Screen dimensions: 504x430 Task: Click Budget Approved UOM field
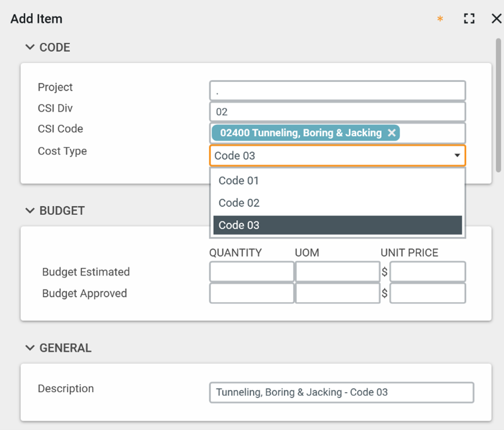tap(337, 294)
